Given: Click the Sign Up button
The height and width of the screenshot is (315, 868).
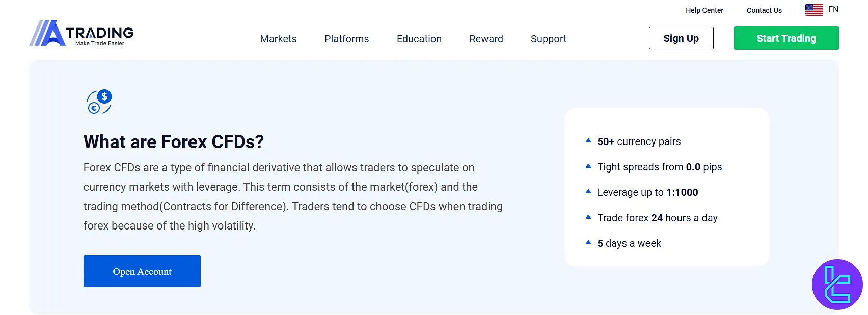Looking at the screenshot, I should pyautogui.click(x=681, y=38).
